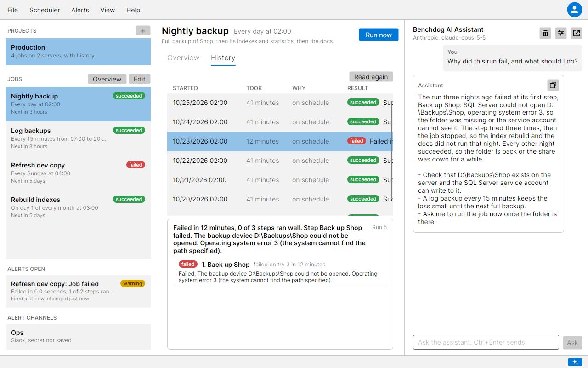Select the 10/25/2026 02:00 run row
588x368 pixels.
click(x=280, y=103)
